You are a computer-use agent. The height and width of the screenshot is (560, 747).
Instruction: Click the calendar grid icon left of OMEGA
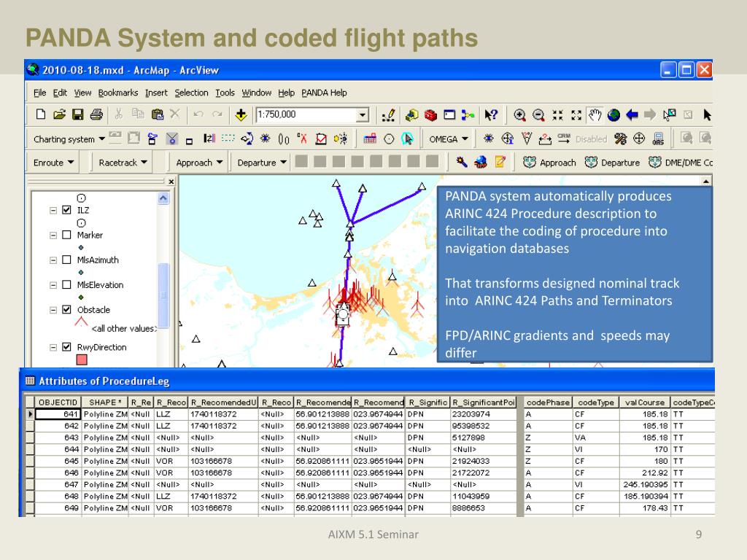(x=370, y=139)
